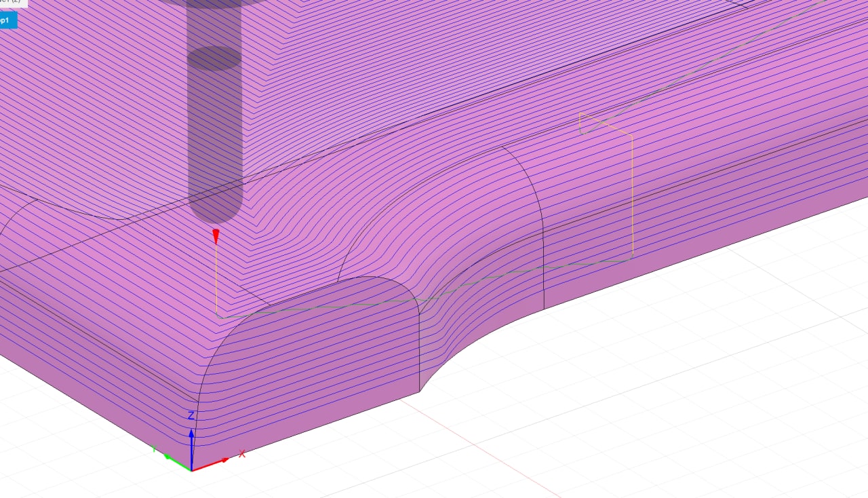The height and width of the screenshot is (498, 868).
Task: Select the blue highlighted item ending in 'p1'
Action: (x=7, y=20)
